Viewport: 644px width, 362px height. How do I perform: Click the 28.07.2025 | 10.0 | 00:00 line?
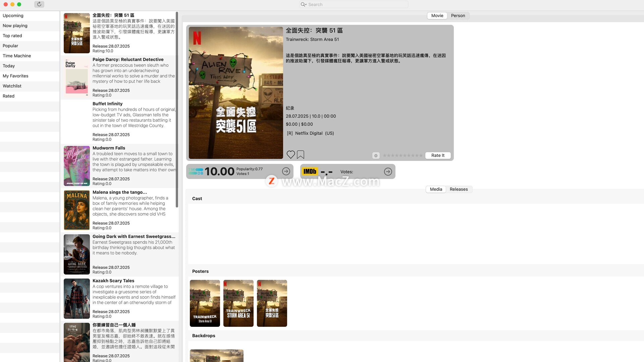coord(311,116)
